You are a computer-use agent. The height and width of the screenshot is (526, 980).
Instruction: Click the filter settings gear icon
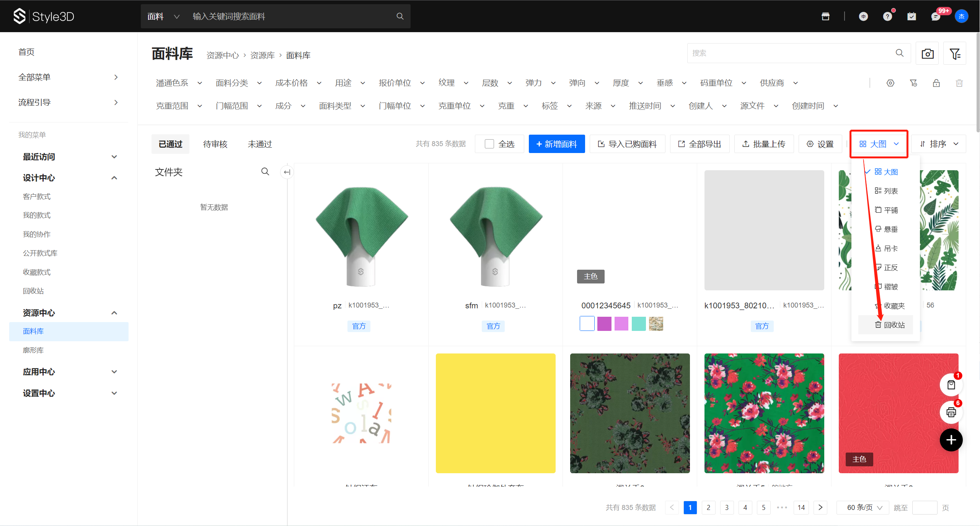[x=890, y=83]
